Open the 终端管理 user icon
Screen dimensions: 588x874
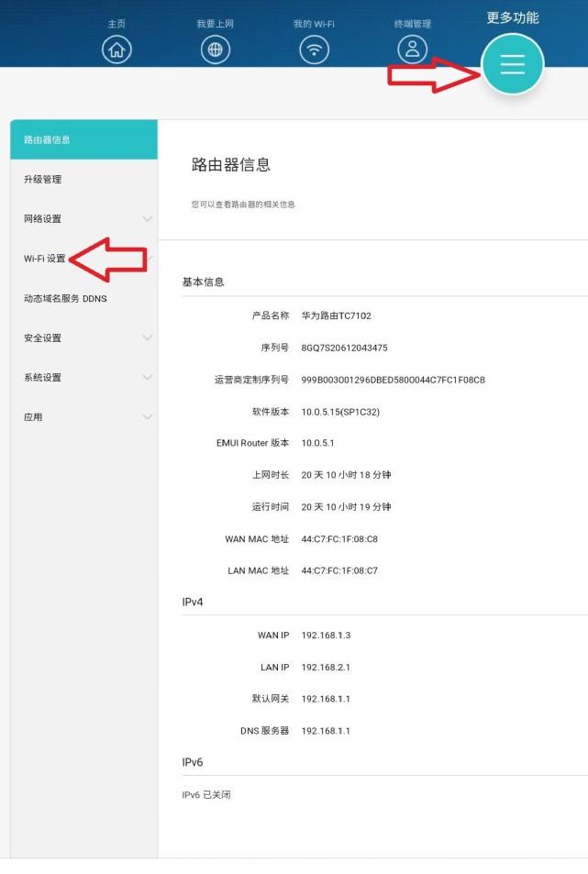tap(413, 50)
